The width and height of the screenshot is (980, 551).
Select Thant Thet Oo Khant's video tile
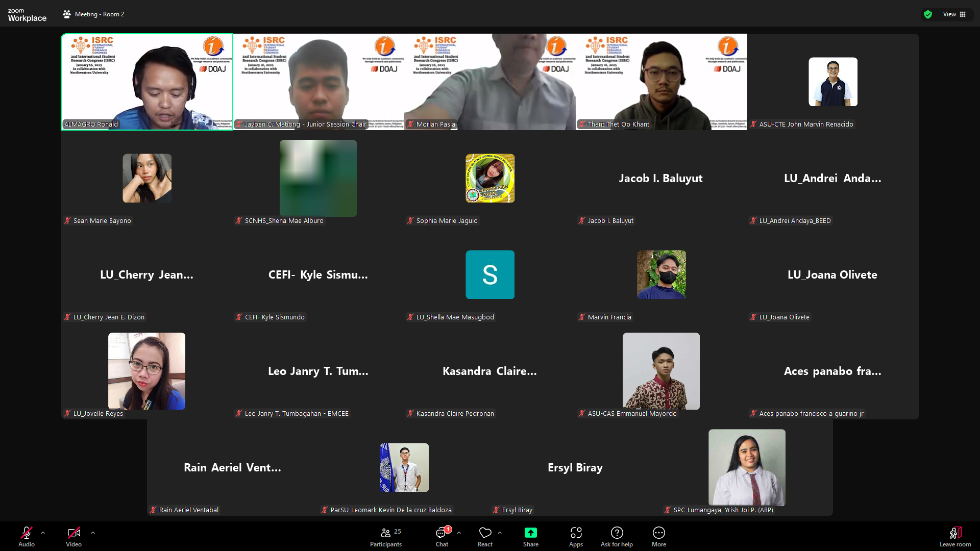661,82
